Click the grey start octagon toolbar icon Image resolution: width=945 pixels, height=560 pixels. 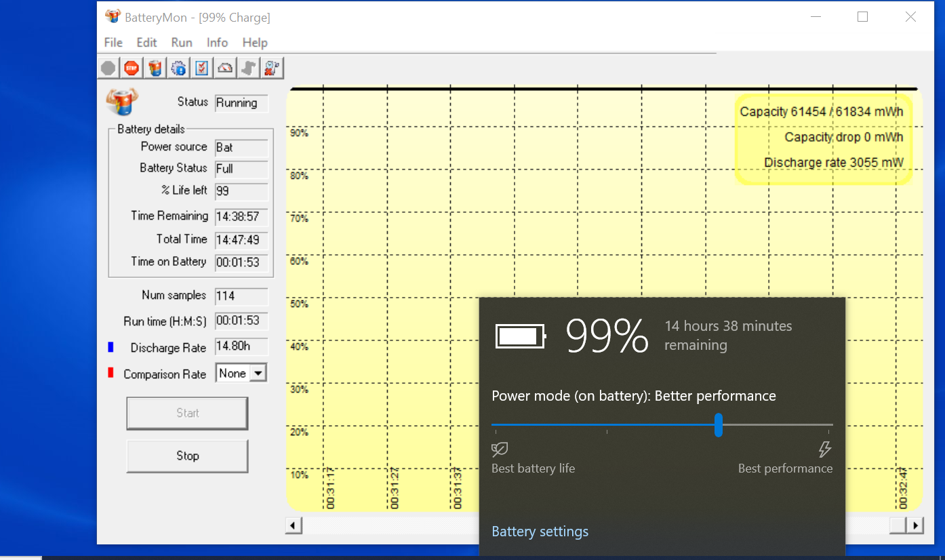108,68
